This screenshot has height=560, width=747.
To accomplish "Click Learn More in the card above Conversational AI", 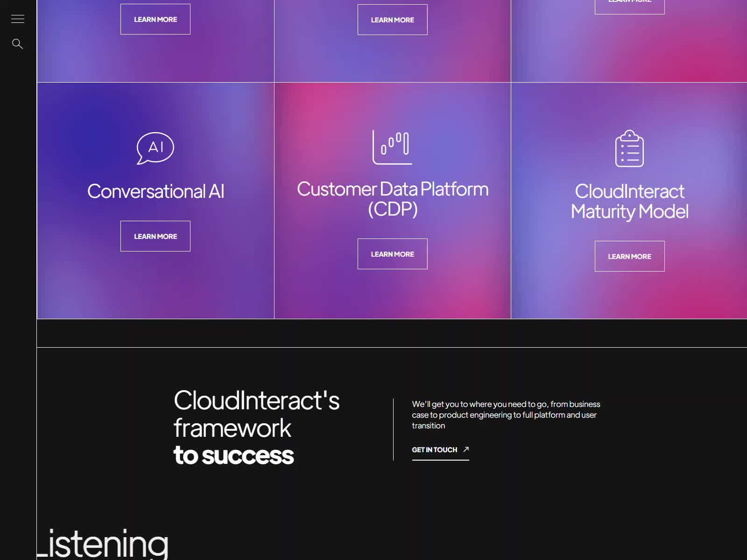I will [x=155, y=19].
